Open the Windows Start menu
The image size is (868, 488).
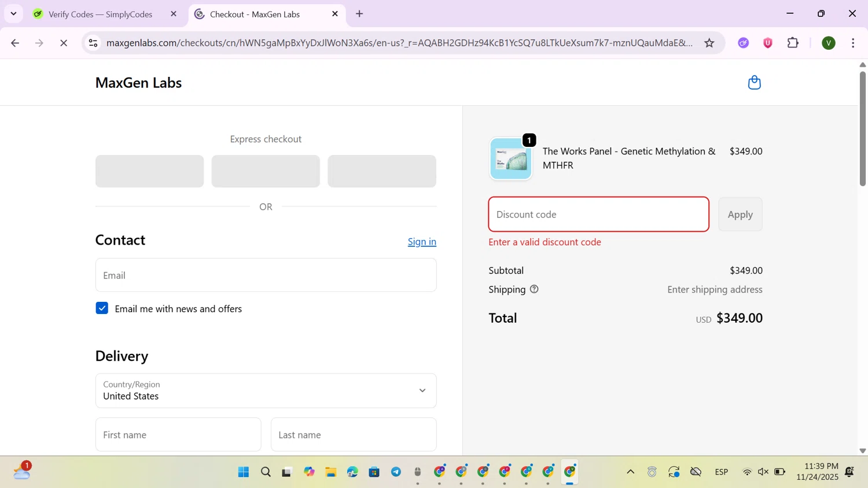tap(244, 472)
